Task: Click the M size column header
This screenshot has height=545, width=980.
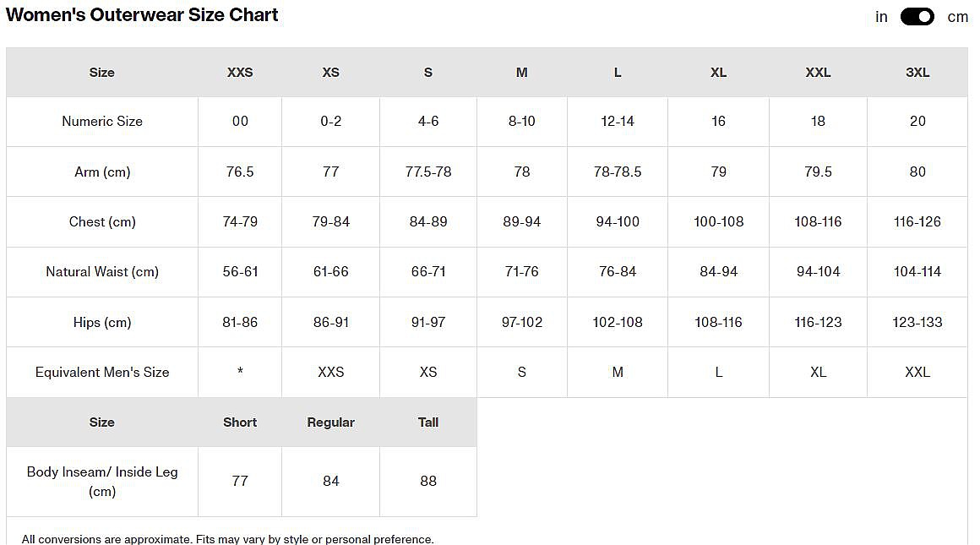Action: coord(521,73)
